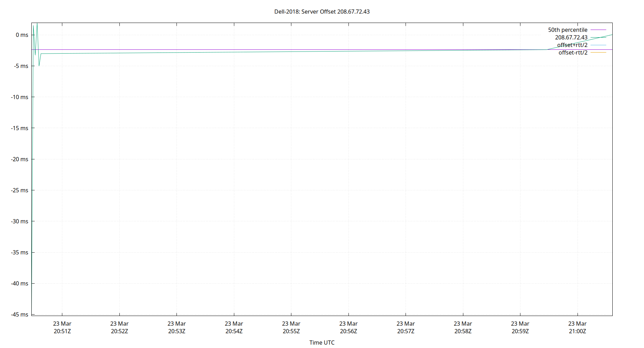The height and width of the screenshot is (348, 644).
Task: Select the '50th percentile' legend entry
Action: 567,30
